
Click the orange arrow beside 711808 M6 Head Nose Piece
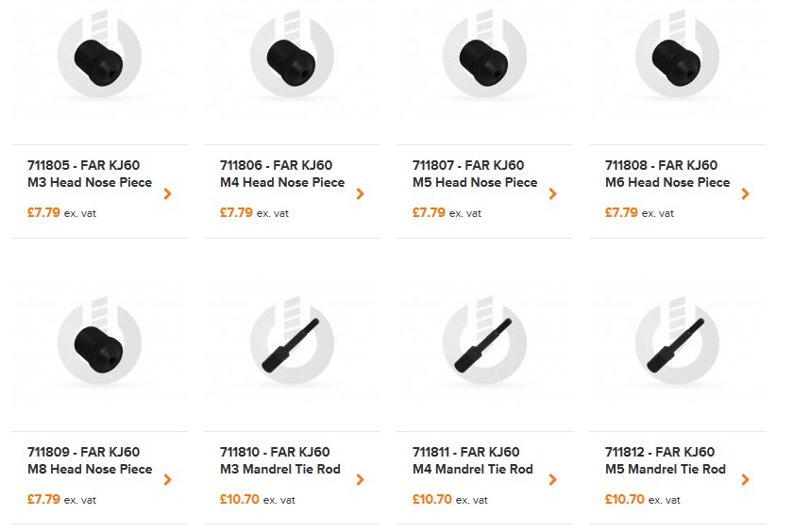pyautogui.click(x=746, y=194)
